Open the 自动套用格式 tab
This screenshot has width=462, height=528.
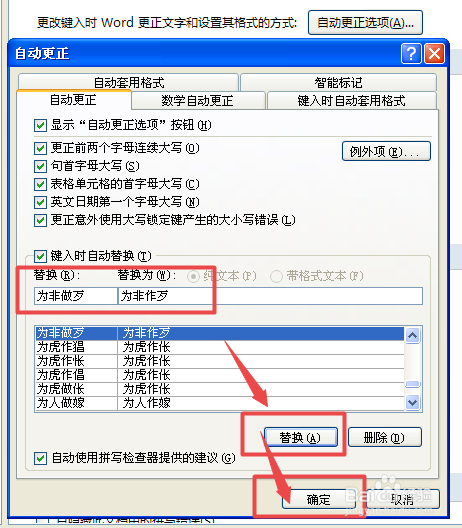(128, 82)
